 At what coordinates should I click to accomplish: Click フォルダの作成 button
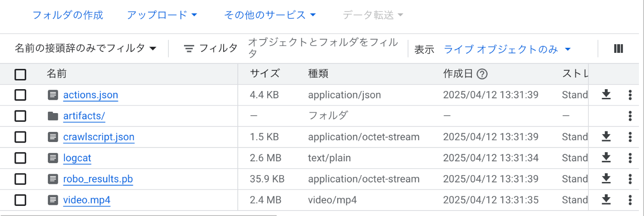click(x=68, y=15)
